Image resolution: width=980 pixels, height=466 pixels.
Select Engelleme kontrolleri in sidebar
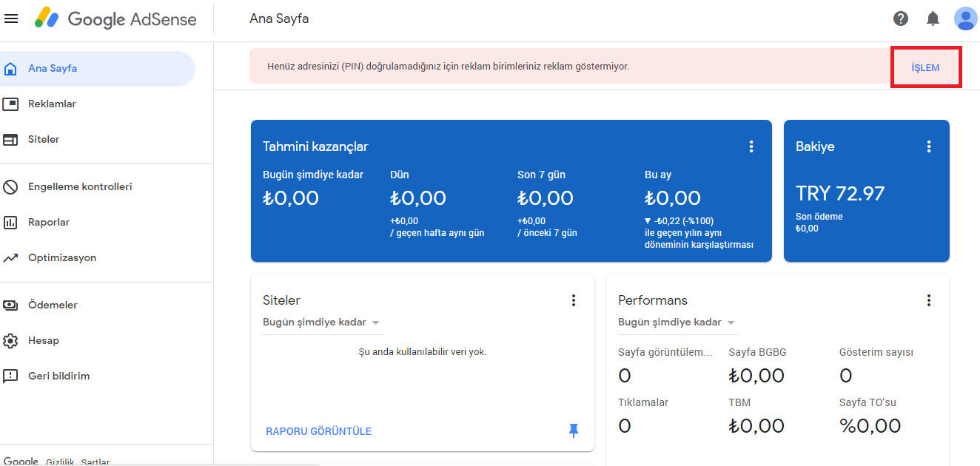[x=80, y=187]
